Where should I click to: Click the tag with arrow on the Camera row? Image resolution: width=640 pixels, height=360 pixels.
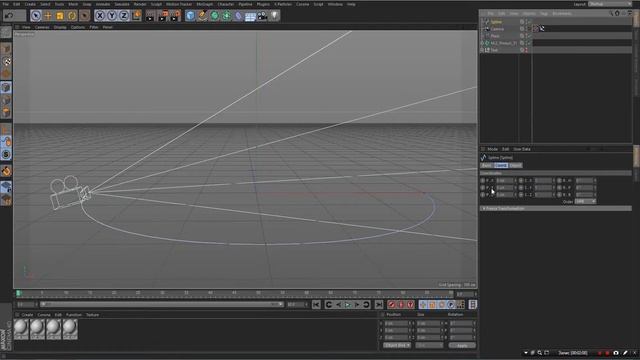pos(542,29)
